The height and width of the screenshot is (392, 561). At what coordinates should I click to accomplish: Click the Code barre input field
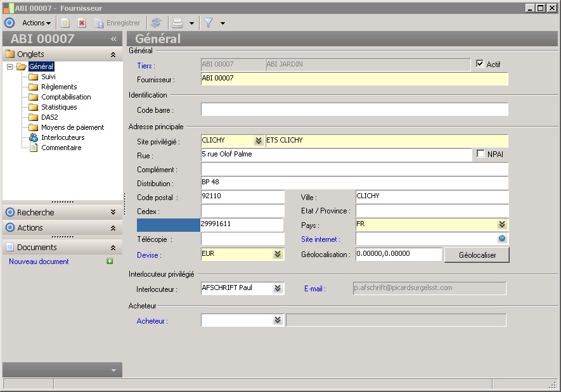[x=354, y=110]
